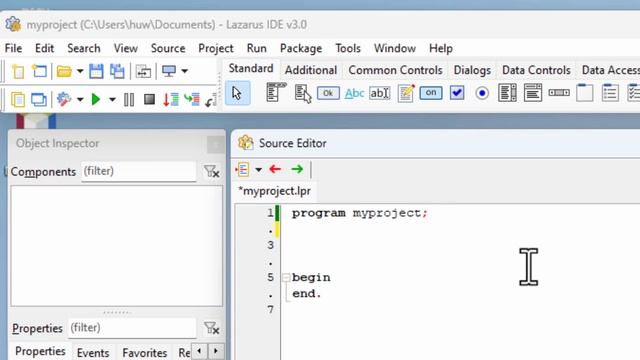Image resolution: width=640 pixels, height=360 pixels.
Task: Jump back with the red arrow
Action: 276,169
